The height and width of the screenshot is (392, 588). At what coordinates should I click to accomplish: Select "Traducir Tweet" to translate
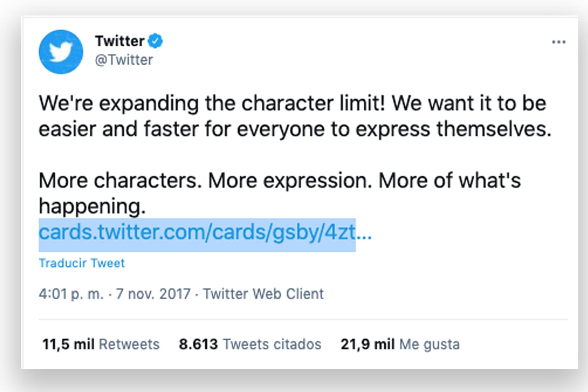(81, 263)
